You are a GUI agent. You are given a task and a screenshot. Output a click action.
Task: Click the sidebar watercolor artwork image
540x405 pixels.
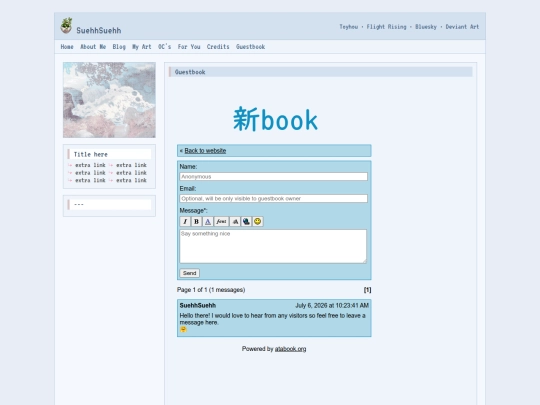[x=109, y=100]
